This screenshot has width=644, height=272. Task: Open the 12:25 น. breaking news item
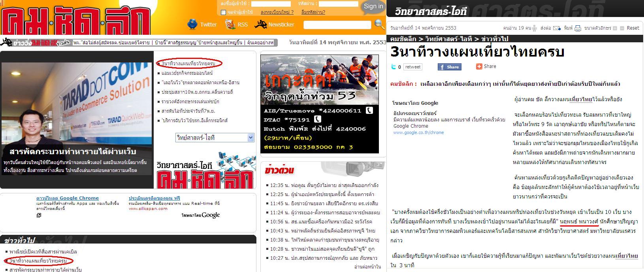[322, 194]
